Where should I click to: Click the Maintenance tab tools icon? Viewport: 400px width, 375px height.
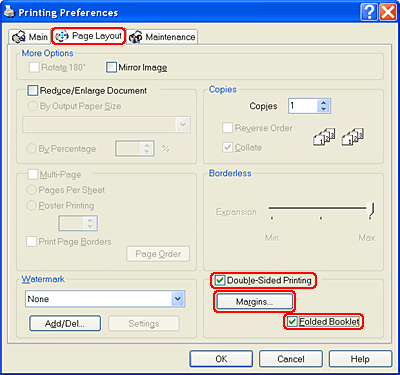[x=135, y=37]
